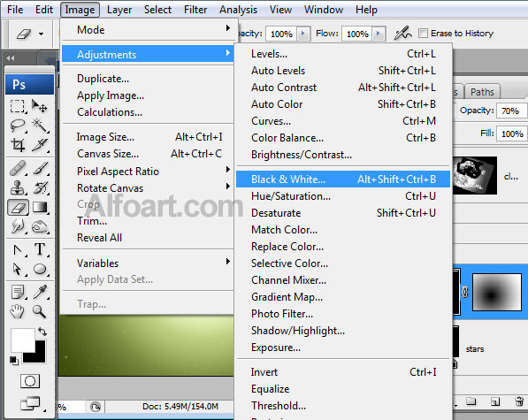
Task: Toggle layer mask link chain icon
Action: coord(465,292)
